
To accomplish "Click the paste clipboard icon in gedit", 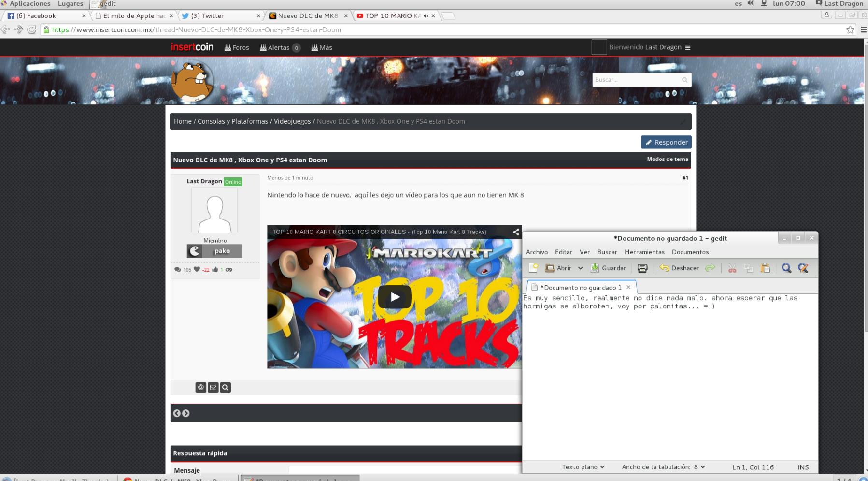I will pyautogui.click(x=765, y=268).
